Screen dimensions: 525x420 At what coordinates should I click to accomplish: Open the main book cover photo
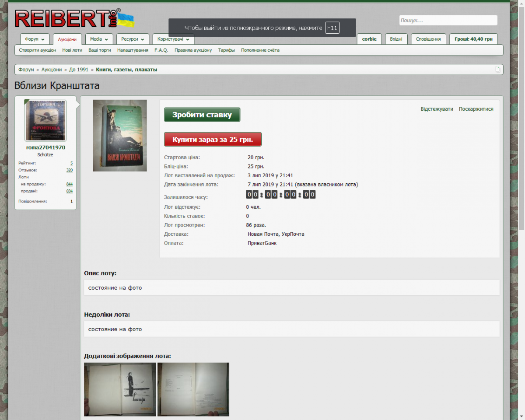click(x=120, y=135)
